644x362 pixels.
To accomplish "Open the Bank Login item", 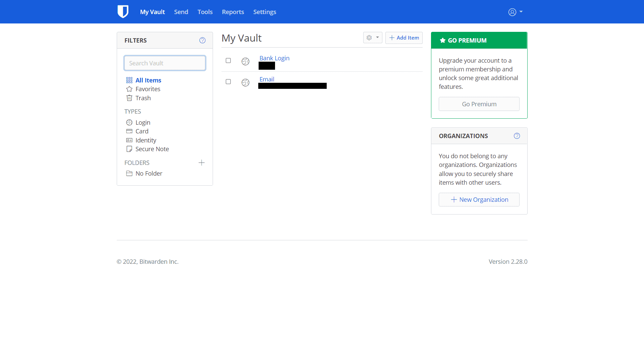I will (274, 58).
